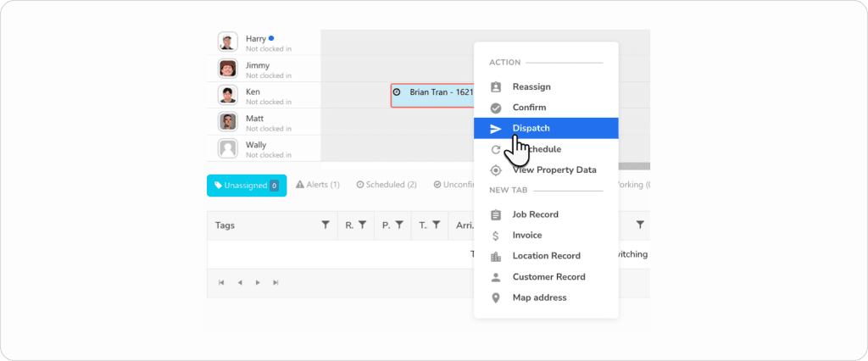The height and width of the screenshot is (361, 868).
Task: Select technician name Jimmy
Action: (258, 65)
